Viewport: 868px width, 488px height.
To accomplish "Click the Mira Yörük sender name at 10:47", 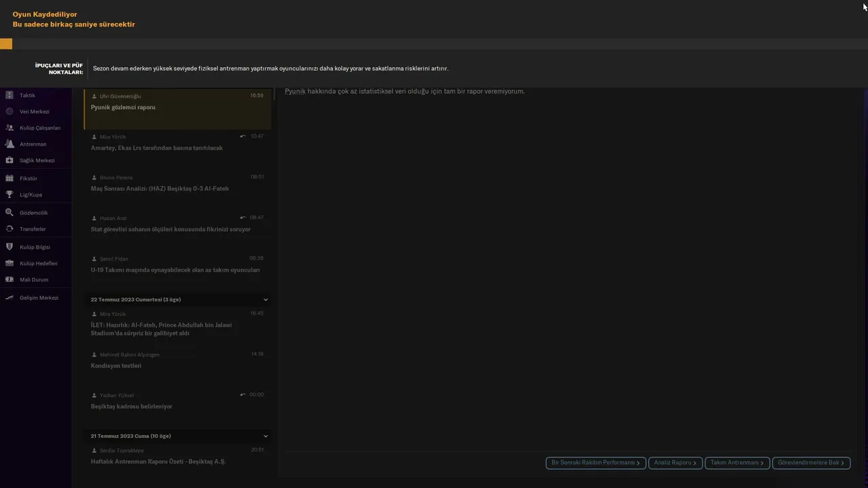I will [x=113, y=137].
